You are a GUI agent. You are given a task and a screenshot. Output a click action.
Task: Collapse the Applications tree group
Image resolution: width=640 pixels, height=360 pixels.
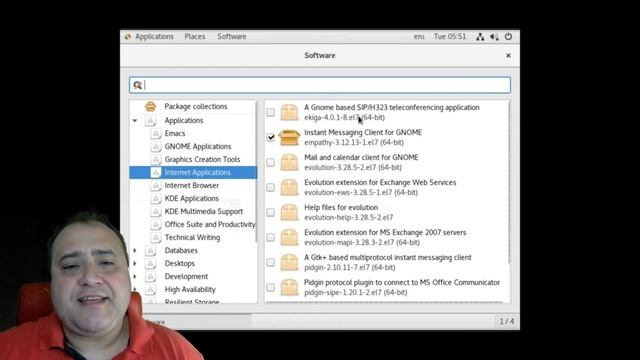(x=135, y=120)
